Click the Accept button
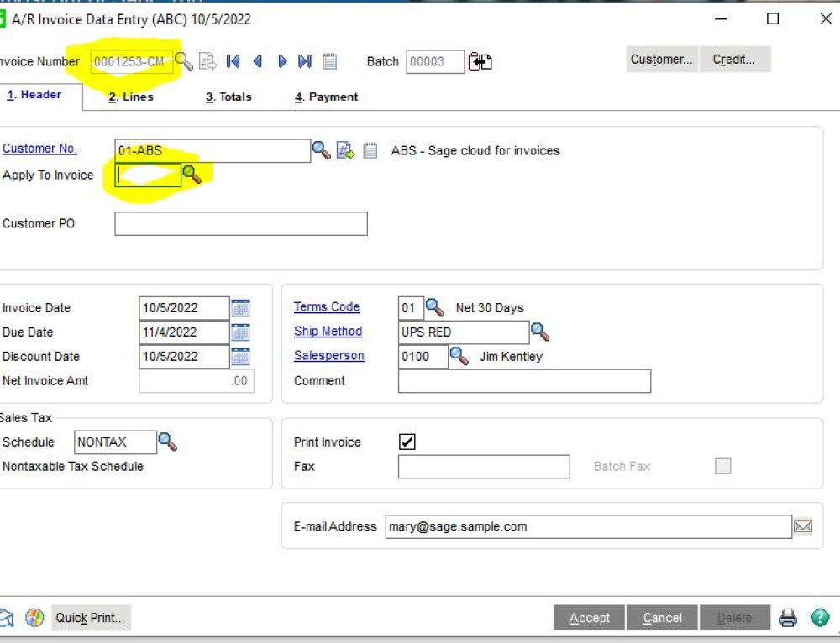 tap(589, 617)
